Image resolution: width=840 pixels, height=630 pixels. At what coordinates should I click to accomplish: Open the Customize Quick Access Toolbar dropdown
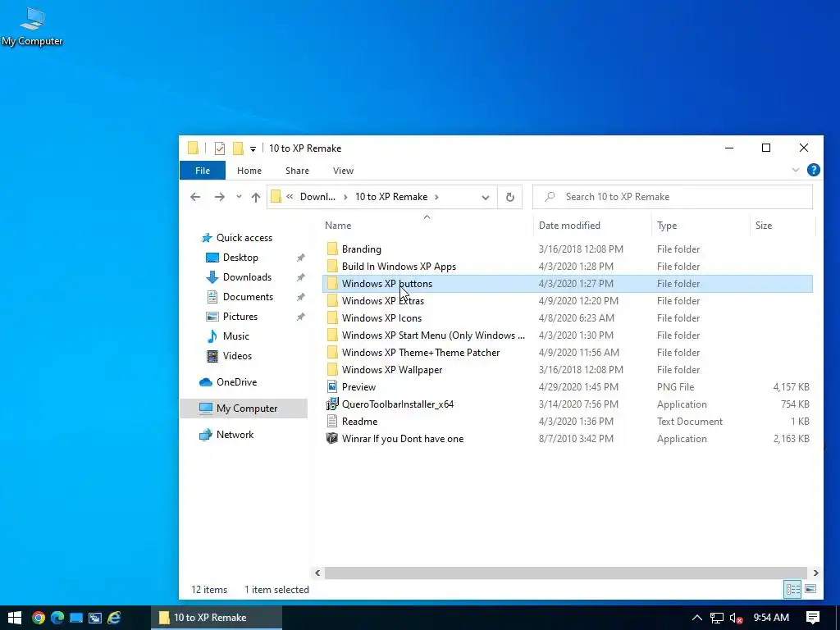(253, 149)
